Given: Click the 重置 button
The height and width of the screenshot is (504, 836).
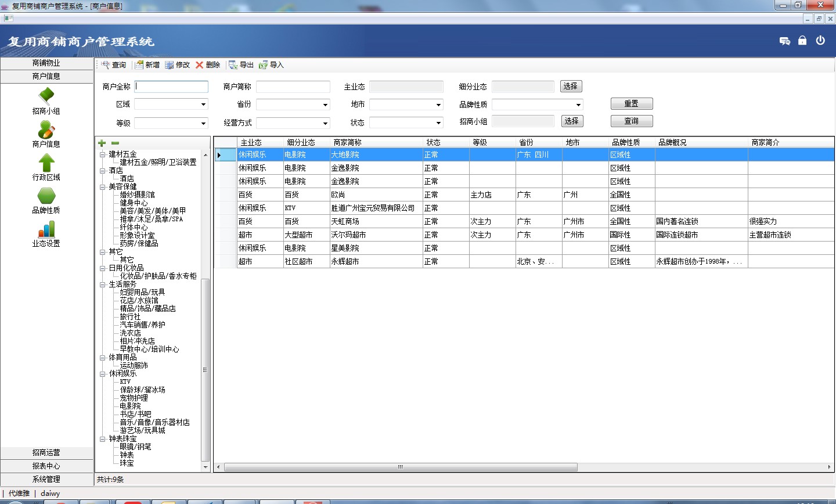Looking at the screenshot, I should tap(632, 103).
